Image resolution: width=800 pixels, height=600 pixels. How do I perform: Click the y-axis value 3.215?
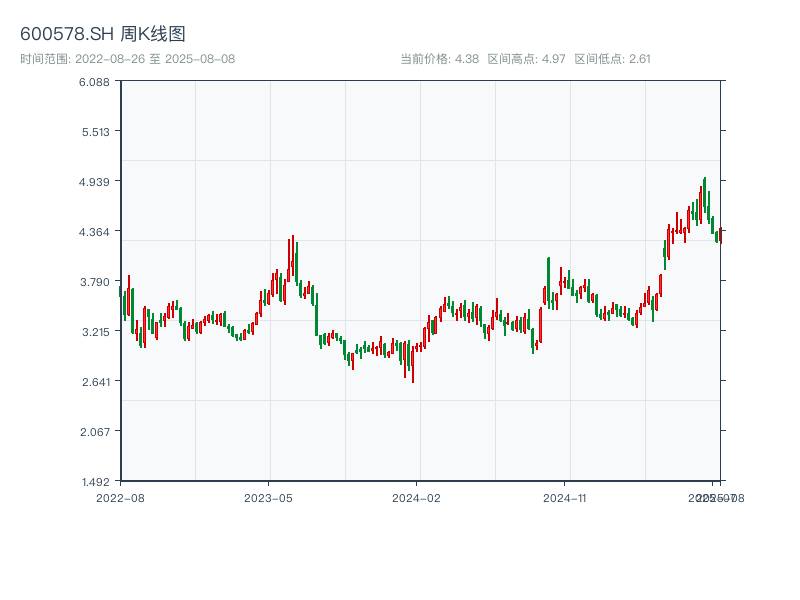pos(96,332)
